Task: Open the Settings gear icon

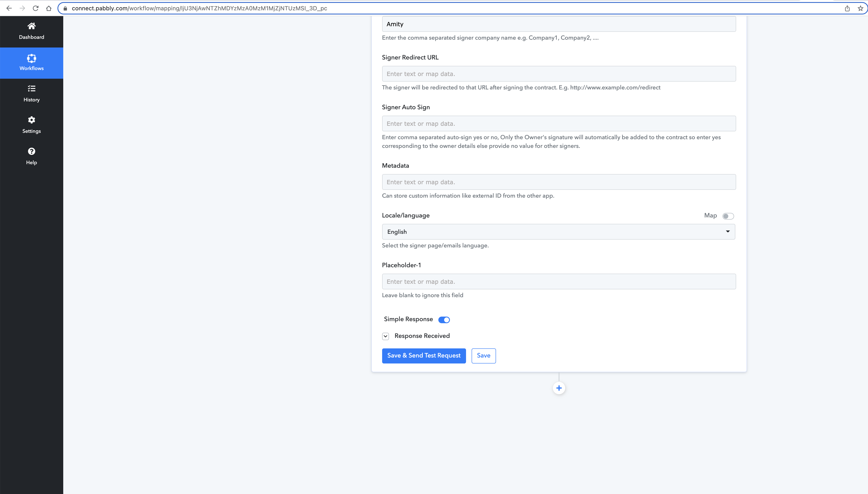Action: pos(31,120)
